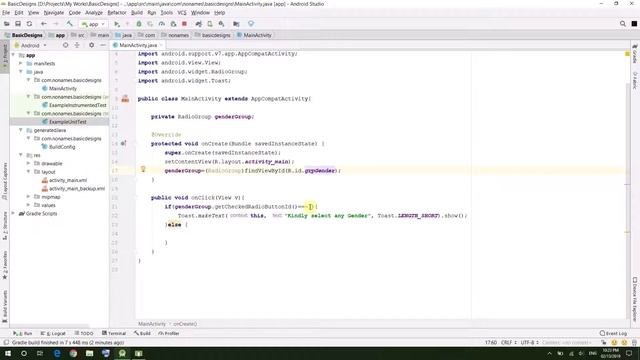Open the Terminal tool window

[x=114, y=333]
